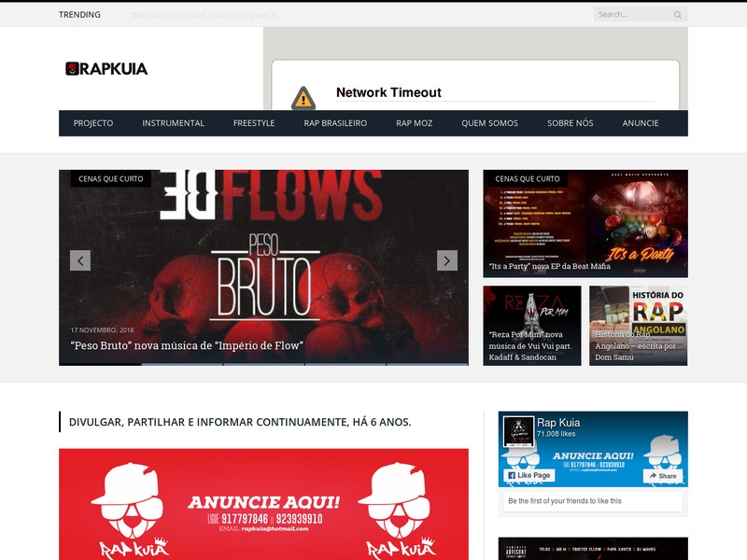This screenshot has height=560, width=747.
Task: Click the Facebook Like Page button
Action: [x=529, y=475]
